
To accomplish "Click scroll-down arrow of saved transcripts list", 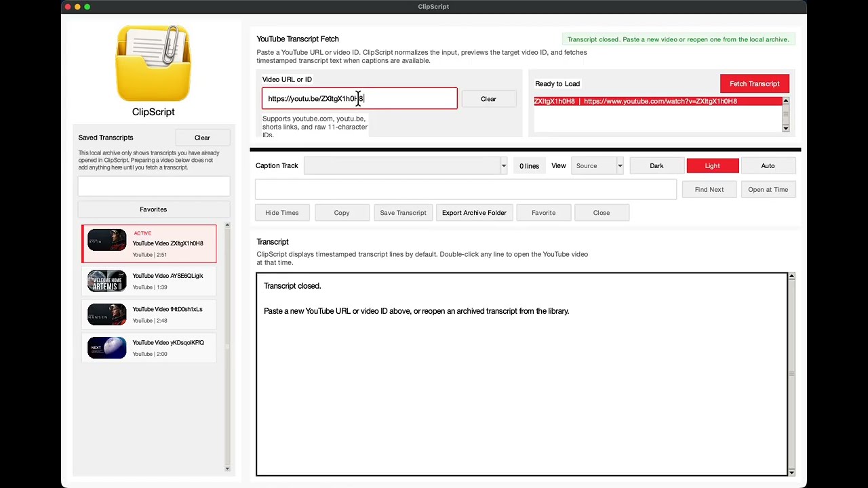I will pos(227,468).
